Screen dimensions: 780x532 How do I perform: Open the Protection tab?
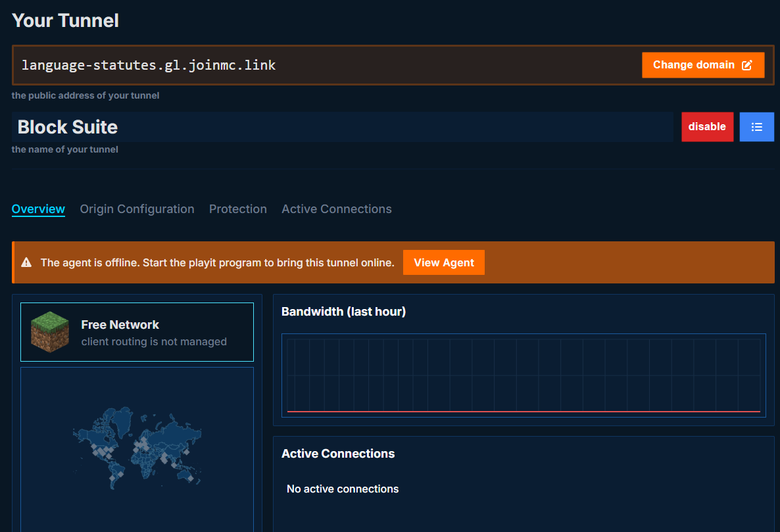click(238, 208)
